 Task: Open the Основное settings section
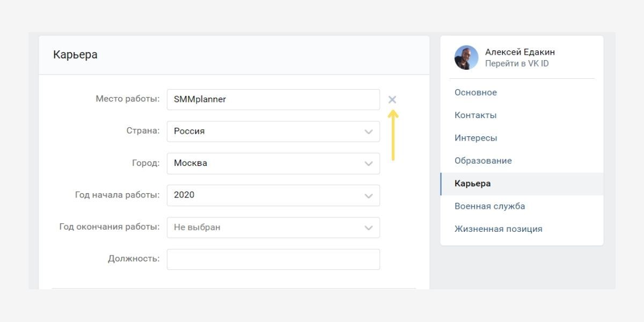pos(475,92)
